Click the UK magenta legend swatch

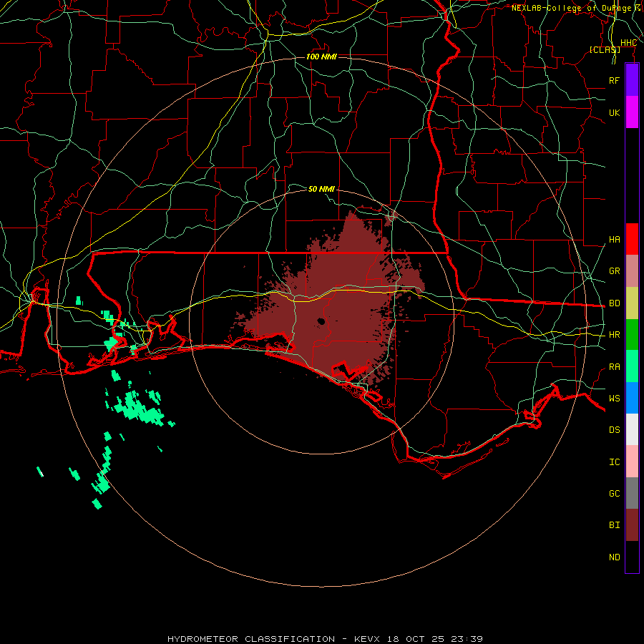[632, 112]
